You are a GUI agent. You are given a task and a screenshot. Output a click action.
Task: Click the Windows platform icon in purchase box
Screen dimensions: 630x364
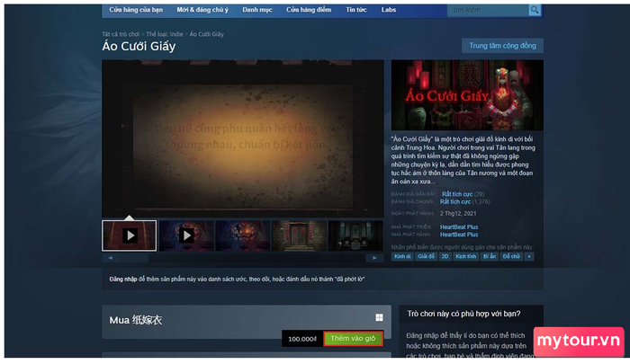tap(379, 318)
